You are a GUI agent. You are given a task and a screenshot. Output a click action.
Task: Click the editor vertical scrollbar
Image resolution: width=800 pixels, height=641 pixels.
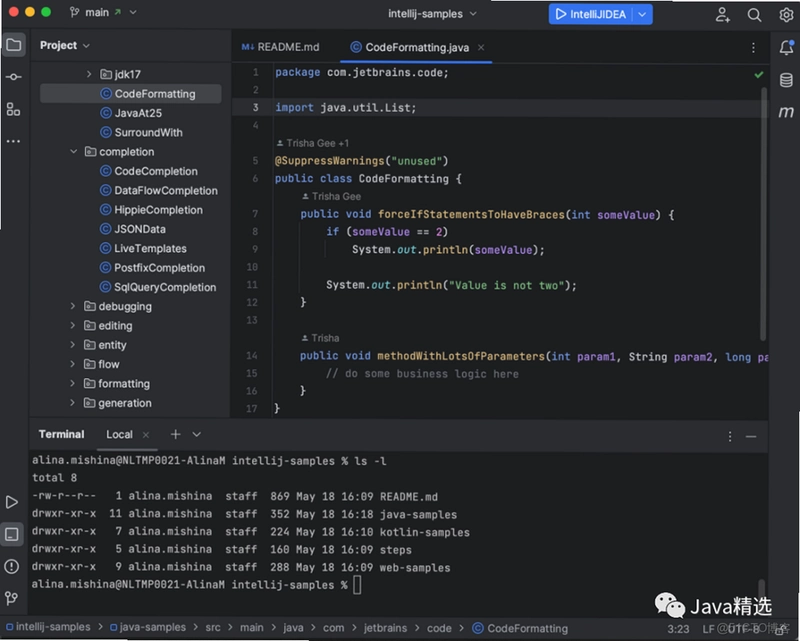[763, 214]
